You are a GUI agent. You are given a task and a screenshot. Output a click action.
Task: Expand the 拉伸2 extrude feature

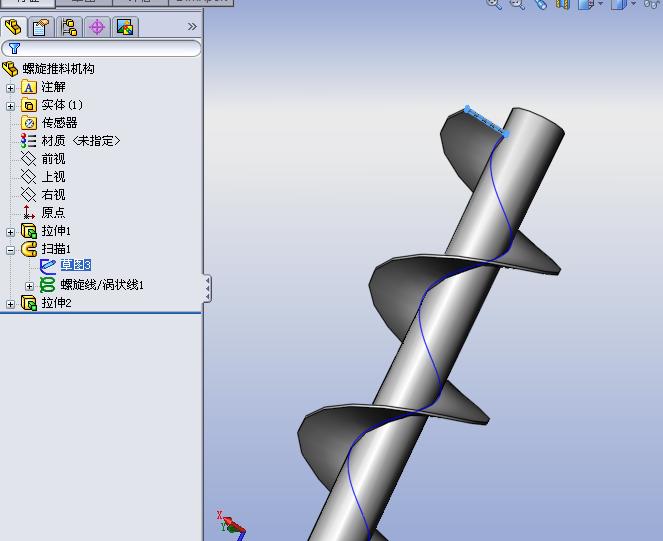pos(11,304)
